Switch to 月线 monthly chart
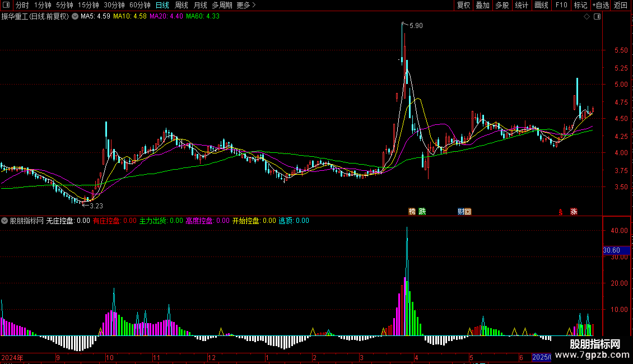The image size is (633, 364). 200,5
